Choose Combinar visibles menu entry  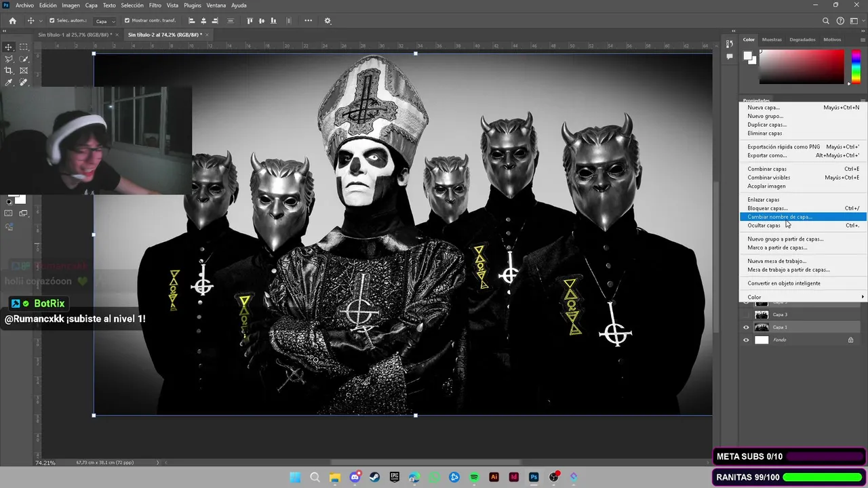pos(802,178)
